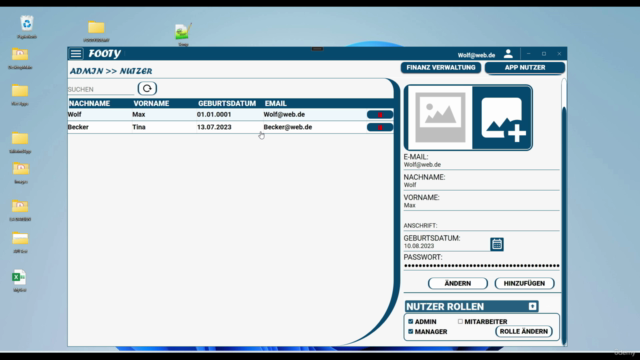Select the Becker row in the user table
The image size is (640, 360).
[231, 127]
